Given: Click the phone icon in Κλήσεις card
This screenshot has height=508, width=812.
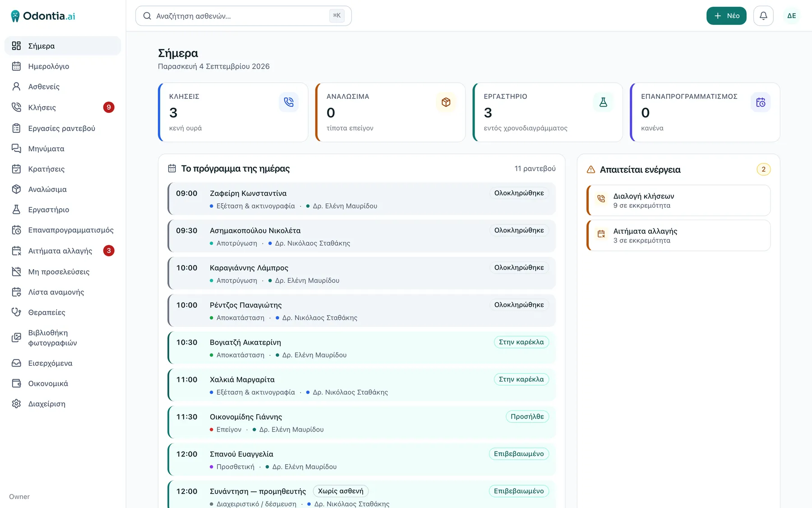Looking at the screenshot, I should pyautogui.click(x=289, y=103).
